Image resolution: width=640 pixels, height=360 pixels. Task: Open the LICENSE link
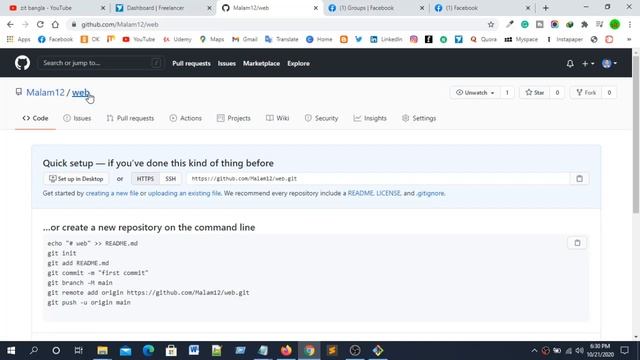pos(388,193)
